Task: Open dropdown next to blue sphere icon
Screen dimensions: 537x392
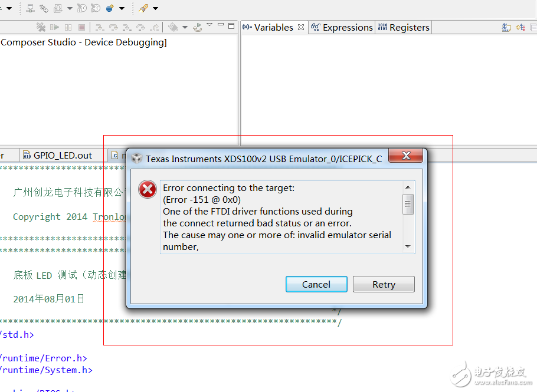Action: pos(122,9)
